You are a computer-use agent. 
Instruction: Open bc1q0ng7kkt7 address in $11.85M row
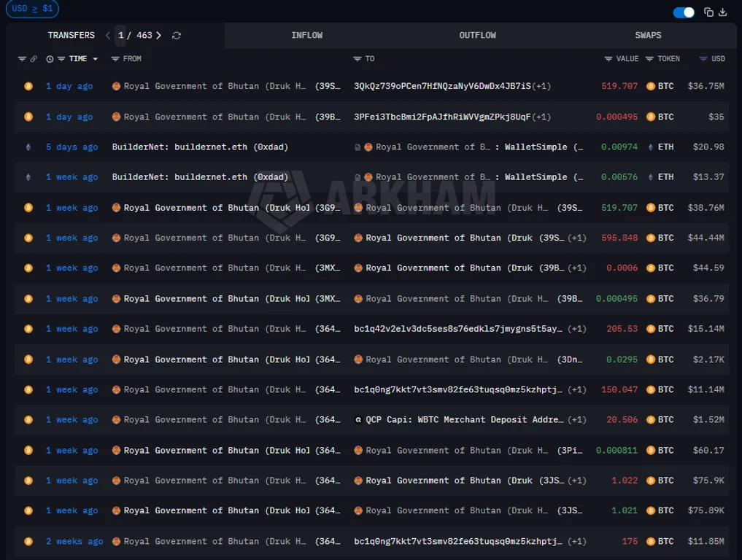click(x=458, y=541)
